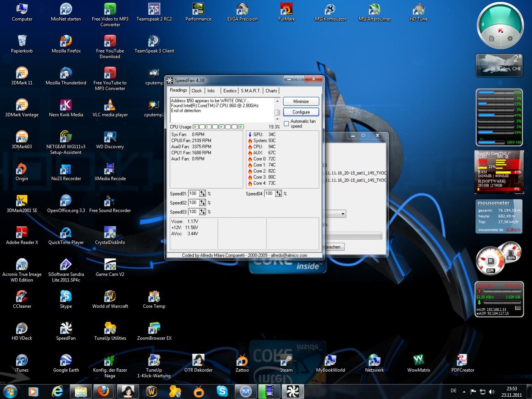
Task: Switch to the Charts tab
Action: (x=271, y=91)
